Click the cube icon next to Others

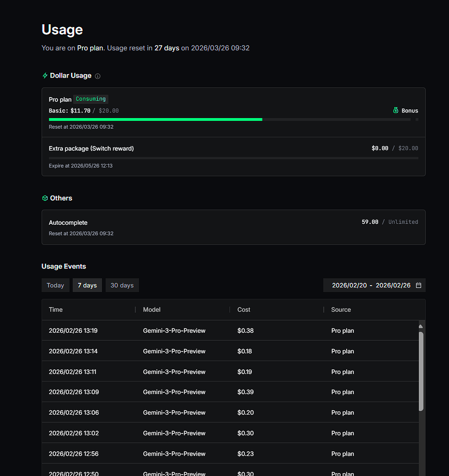tap(45, 198)
